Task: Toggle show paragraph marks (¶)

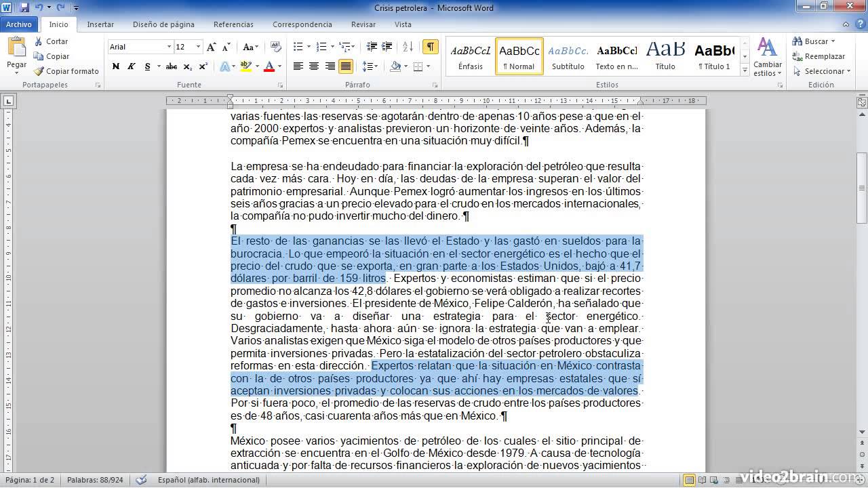Action: coord(430,47)
